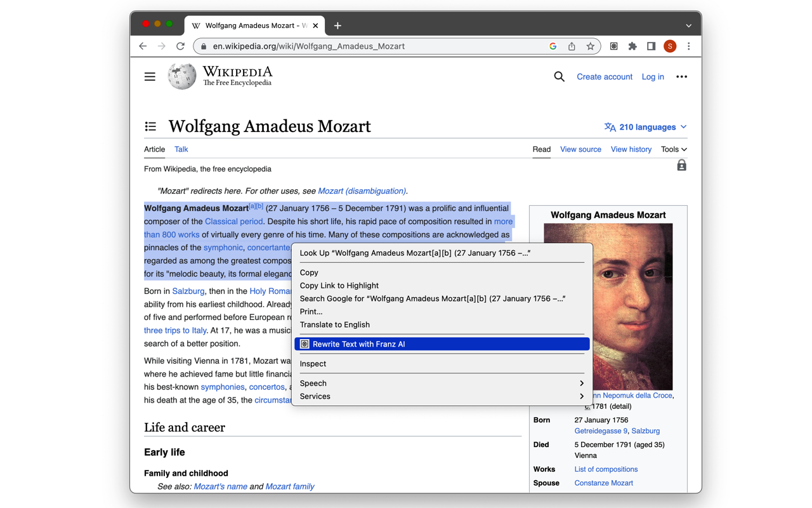
Task: Click the Google icon in the address bar
Action: click(553, 46)
